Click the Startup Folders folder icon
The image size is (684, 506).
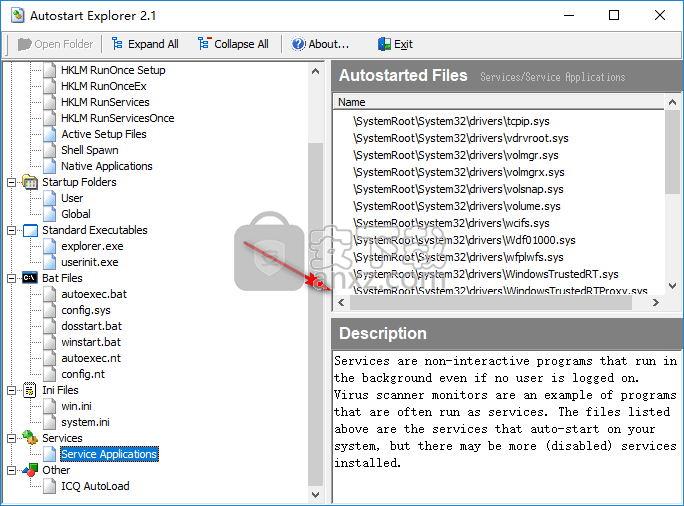(30, 182)
